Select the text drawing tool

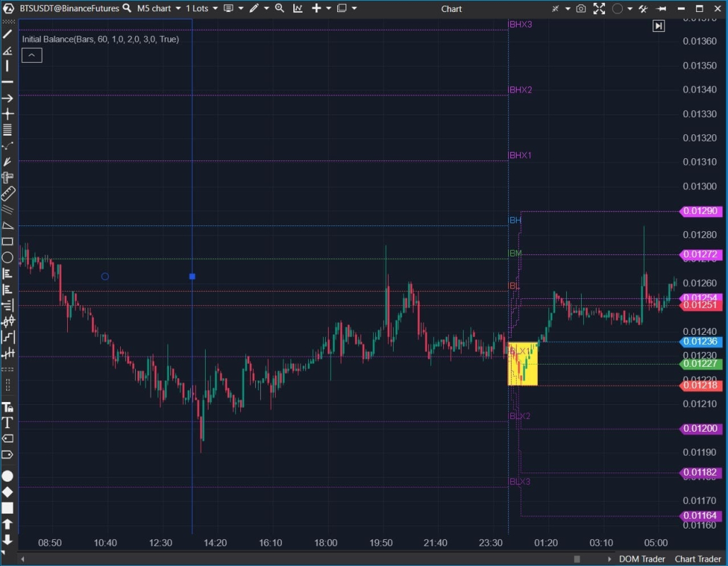[8, 423]
